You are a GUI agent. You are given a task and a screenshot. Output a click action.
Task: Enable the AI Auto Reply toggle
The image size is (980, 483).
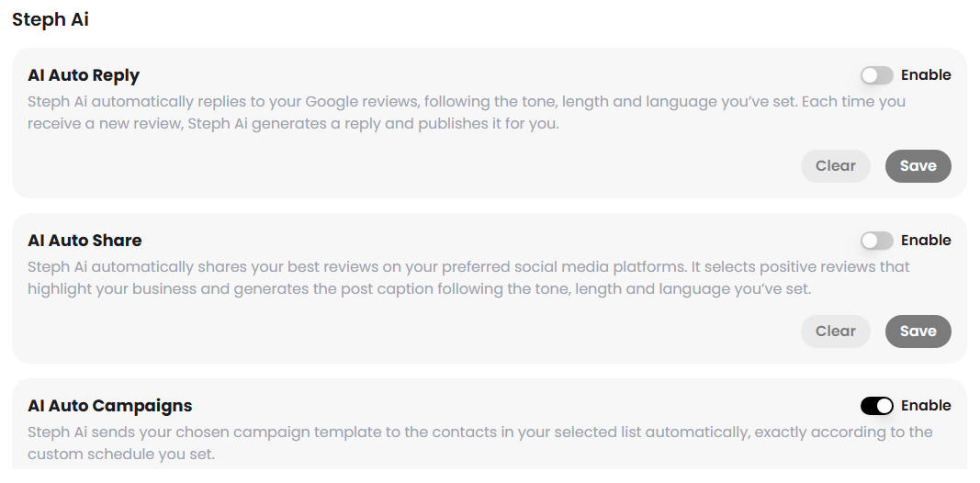coord(876,75)
